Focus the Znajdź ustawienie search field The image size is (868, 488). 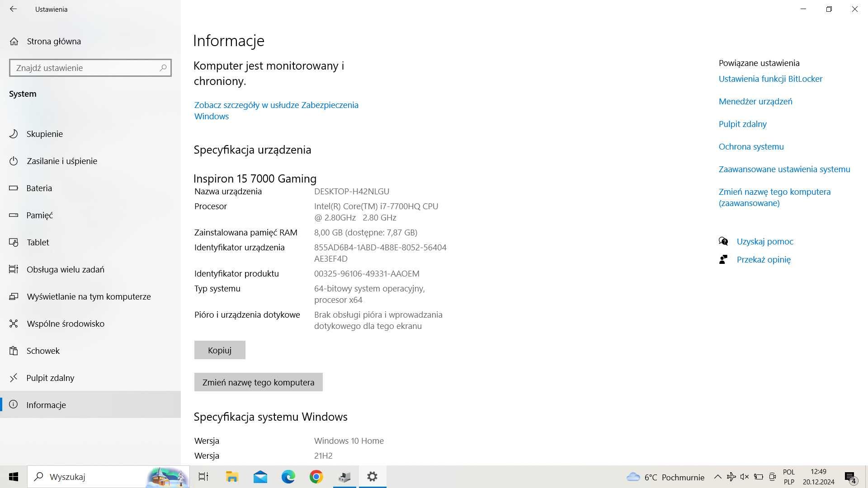[90, 68]
